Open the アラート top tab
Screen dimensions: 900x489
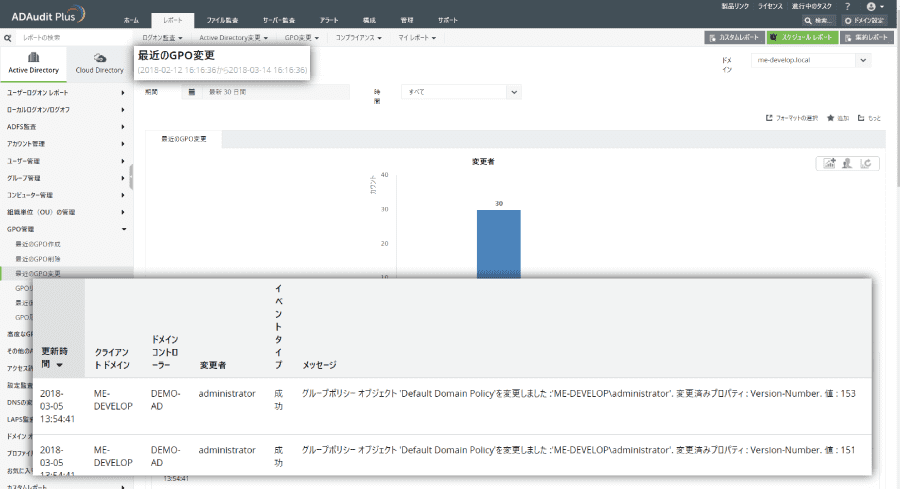click(328, 20)
